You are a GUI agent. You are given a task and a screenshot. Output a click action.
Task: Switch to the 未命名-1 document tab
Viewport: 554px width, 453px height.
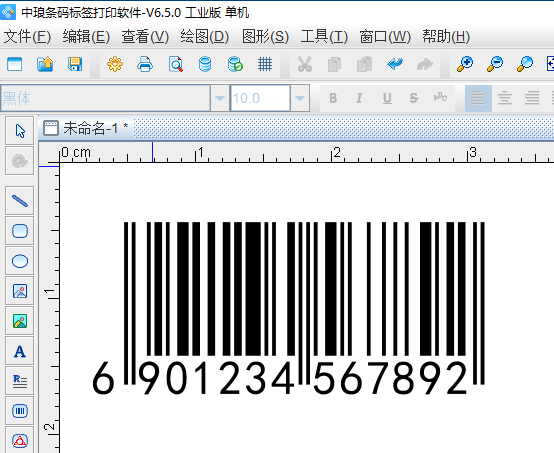(x=86, y=128)
